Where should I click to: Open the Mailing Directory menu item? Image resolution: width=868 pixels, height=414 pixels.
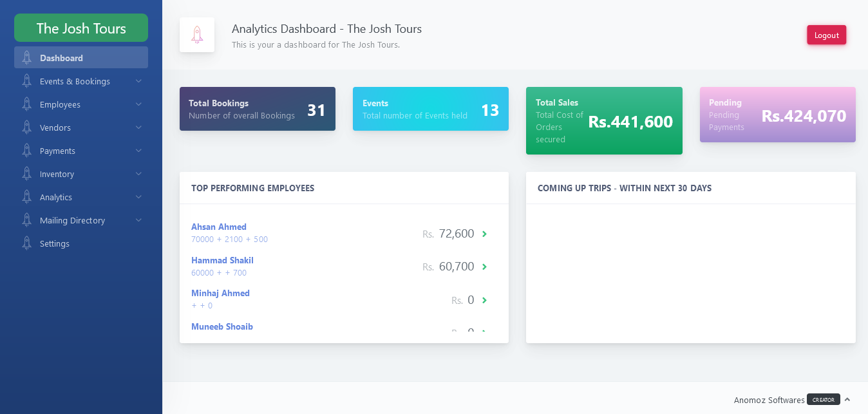pos(72,220)
